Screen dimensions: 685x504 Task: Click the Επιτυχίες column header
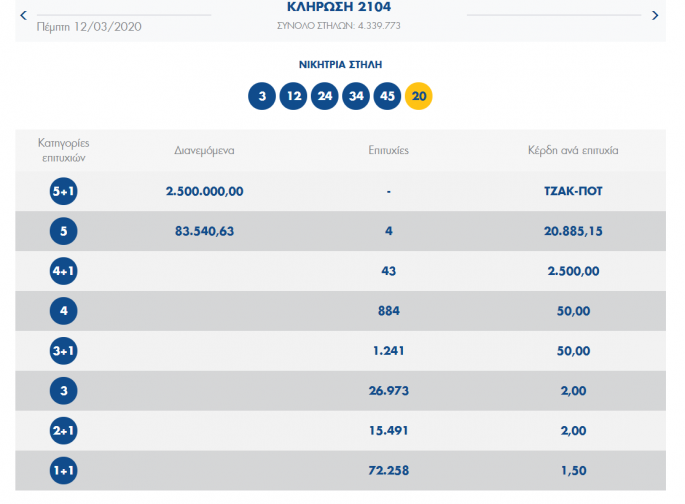(388, 151)
